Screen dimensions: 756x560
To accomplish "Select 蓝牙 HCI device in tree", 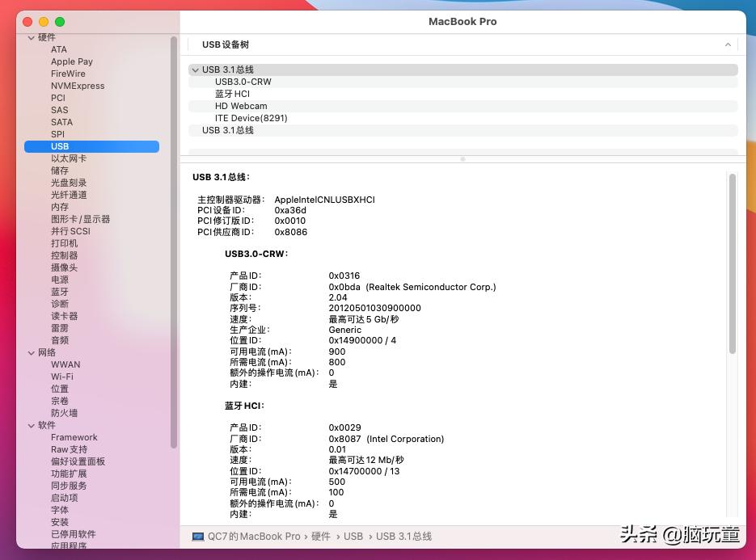I will point(232,94).
